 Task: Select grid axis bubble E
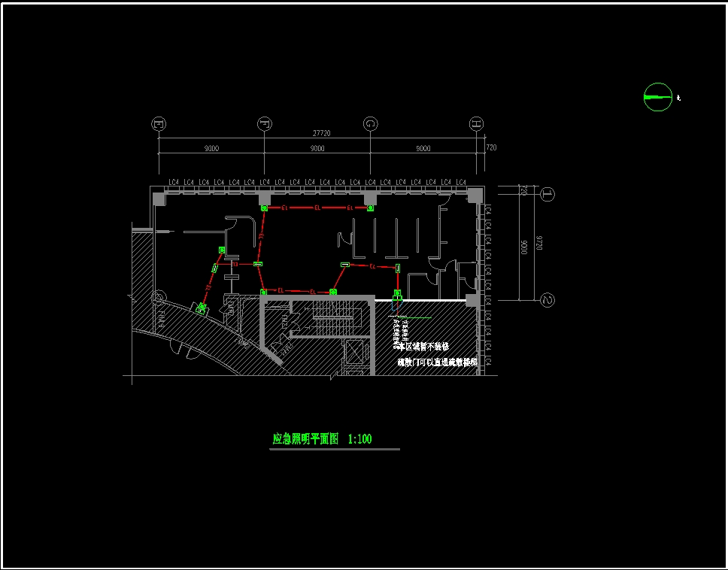(159, 124)
